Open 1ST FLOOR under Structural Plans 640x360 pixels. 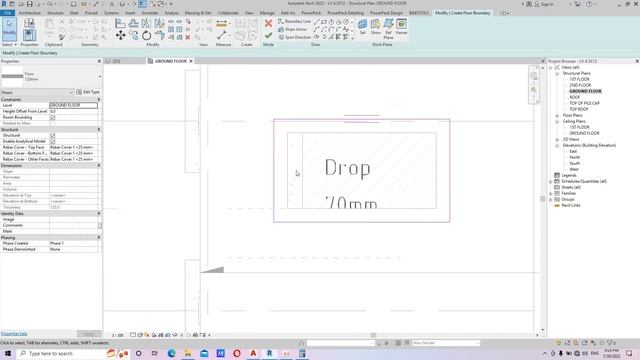tap(580, 79)
